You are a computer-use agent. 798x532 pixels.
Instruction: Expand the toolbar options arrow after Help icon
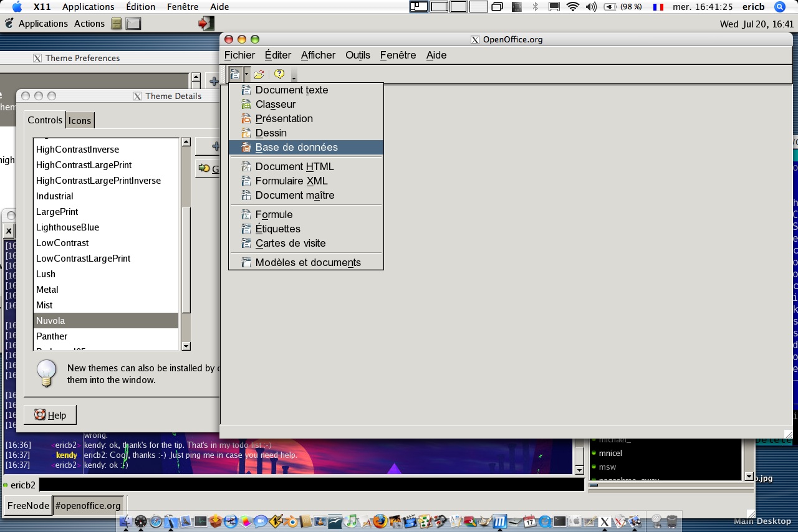[x=294, y=77]
